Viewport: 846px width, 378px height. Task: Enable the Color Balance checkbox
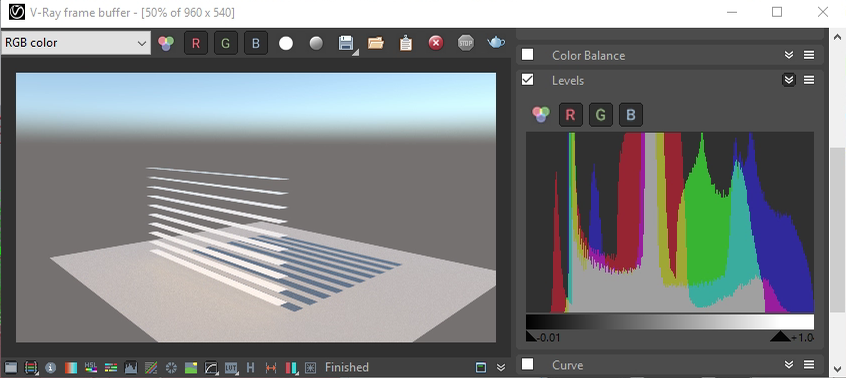(x=528, y=54)
